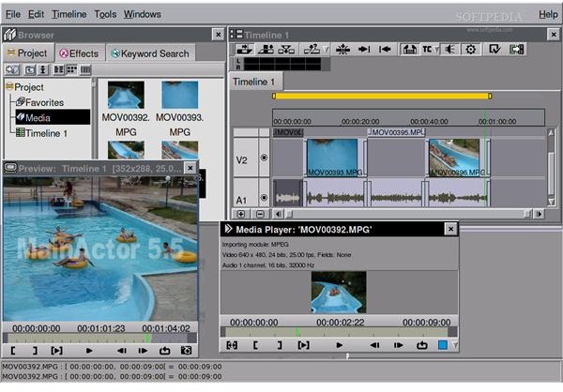Switch to the Project tab in Browser
Viewport: 563px width, 392px height.
pos(28,53)
